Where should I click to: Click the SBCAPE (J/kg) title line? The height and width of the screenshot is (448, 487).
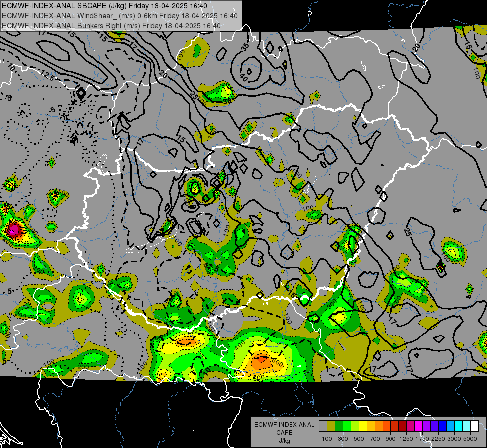click(104, 6)
